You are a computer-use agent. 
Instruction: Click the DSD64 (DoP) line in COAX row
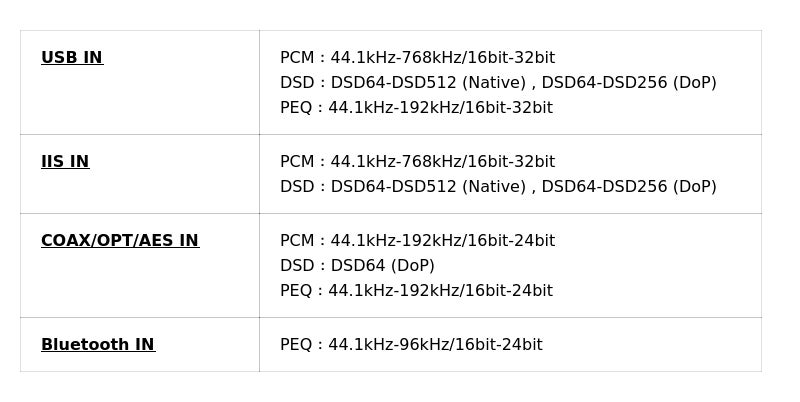pyautogui.click(x=357, y=266)
